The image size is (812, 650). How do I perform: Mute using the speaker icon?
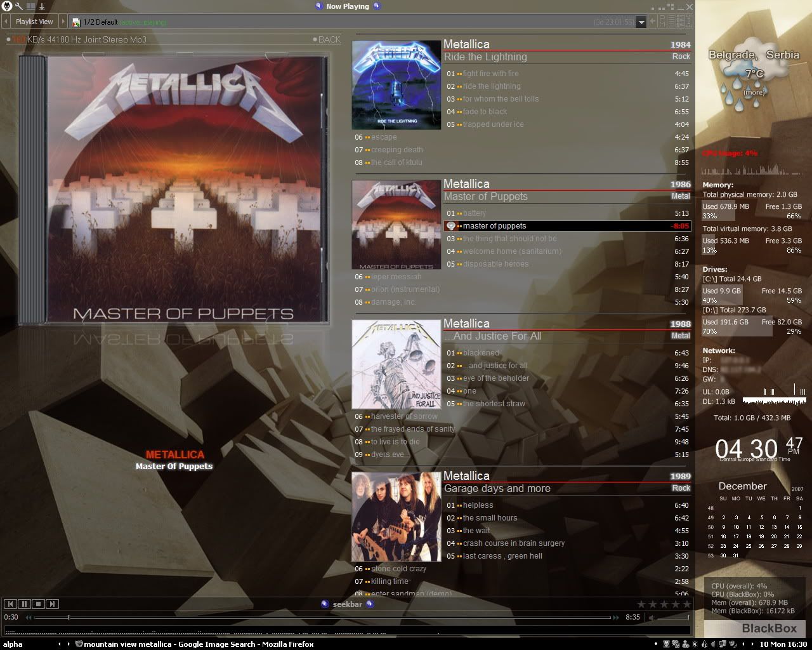click(651, 617)
